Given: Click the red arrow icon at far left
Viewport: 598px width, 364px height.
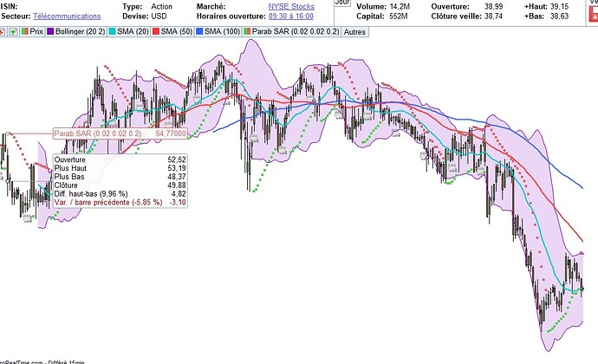Looking at the screenshot, I should [3, 30].
